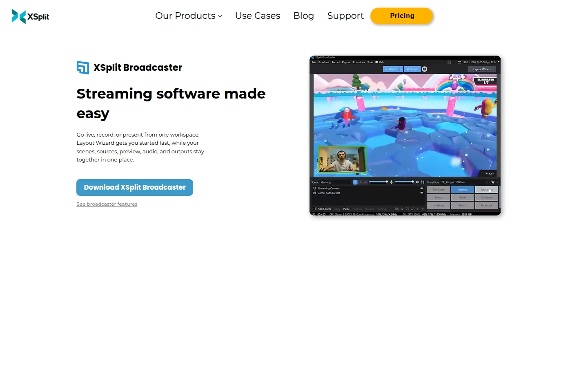This screenshot has height=368, width=588.
Task: Click the yellow Pricing button
Action: [402, 16]
